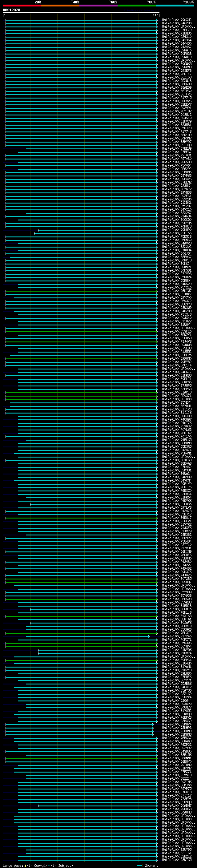Select hit label UniRef100_B3EP63

point(177,389)
